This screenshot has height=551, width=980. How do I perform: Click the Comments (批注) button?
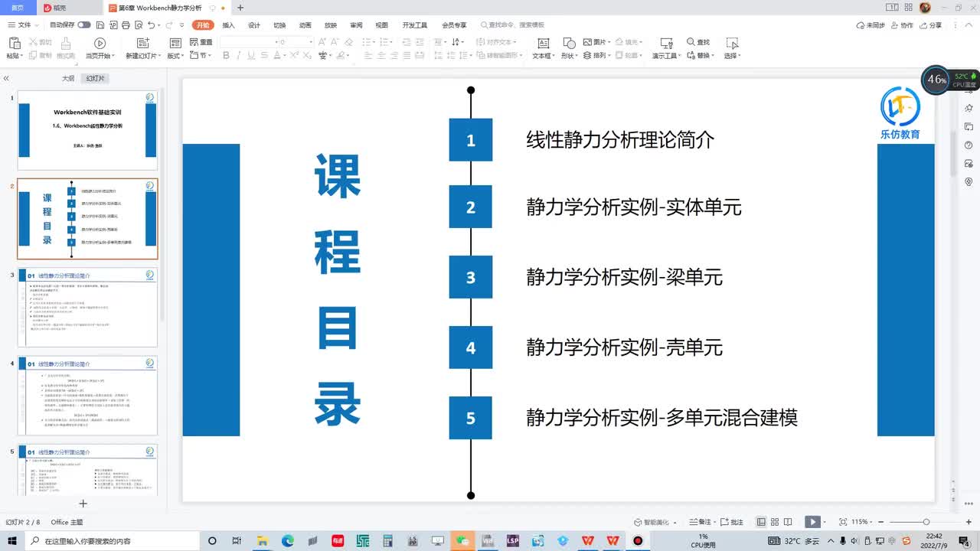(x=733, y=522)
